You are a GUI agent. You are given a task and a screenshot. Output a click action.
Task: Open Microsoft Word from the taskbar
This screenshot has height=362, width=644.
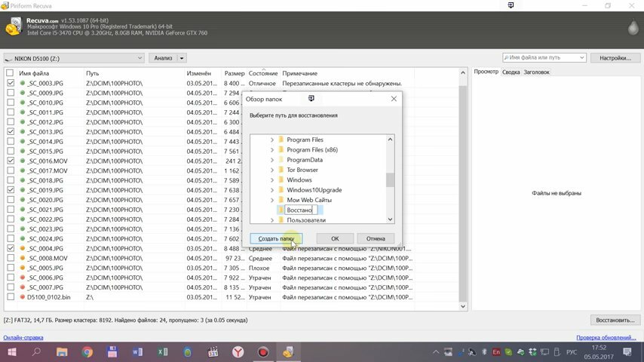point(137,352)
